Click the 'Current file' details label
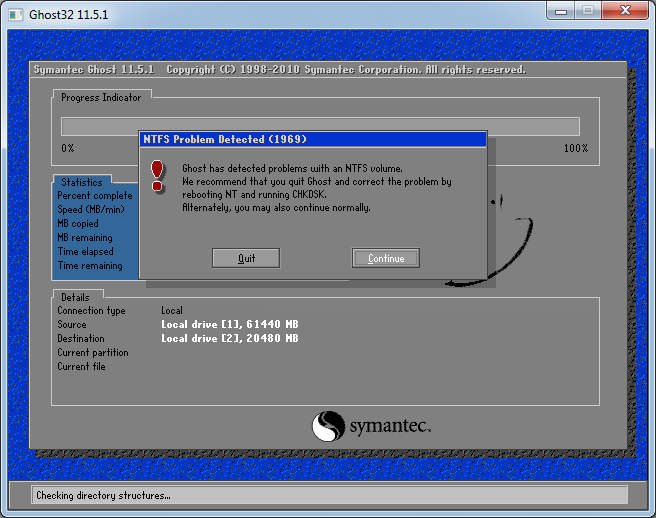Image resolution: width=656 pixels, height=518 pixels. [x=81, y=367]
